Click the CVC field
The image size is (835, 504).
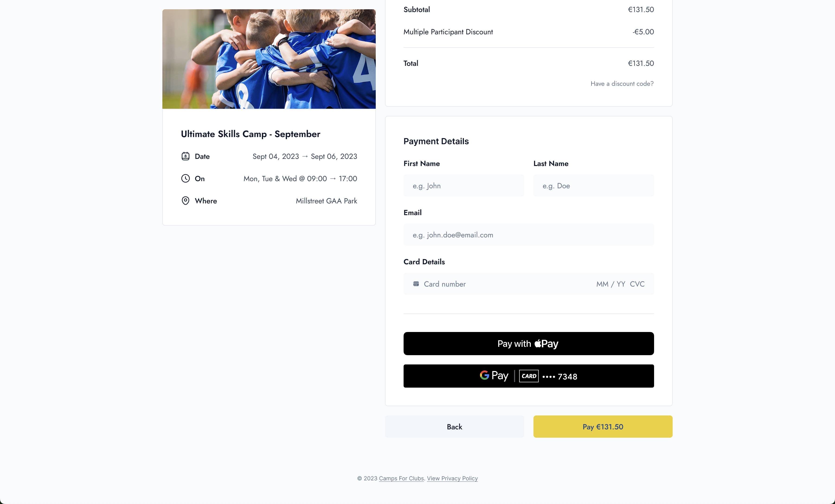637,284
